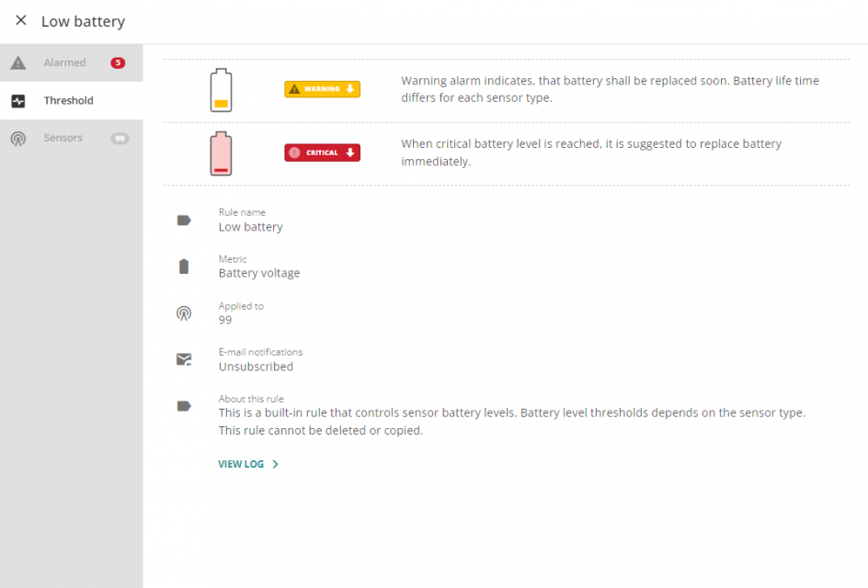The image size is (868, 588).
Task: Click the yellow WARNING alarm badge
Action: coord(322,89)
